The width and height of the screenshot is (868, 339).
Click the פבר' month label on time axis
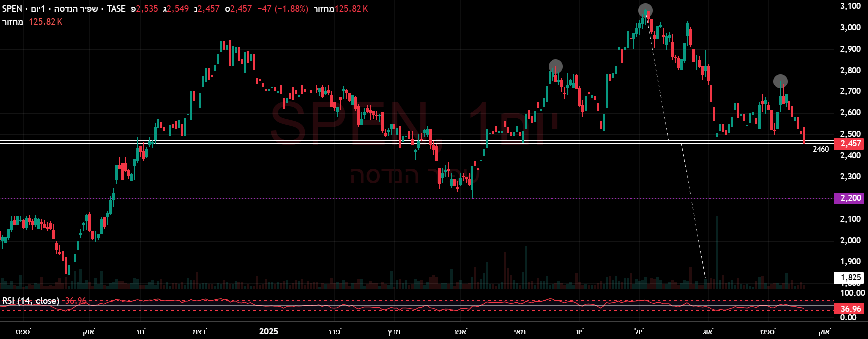pos(334,331)
